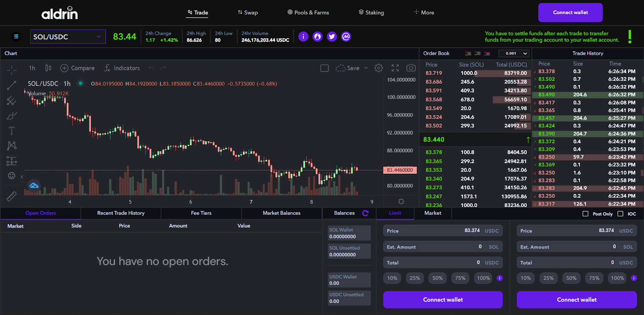
Task: Click the chart scale settings gear at bottom
Action: click(401, 202)
